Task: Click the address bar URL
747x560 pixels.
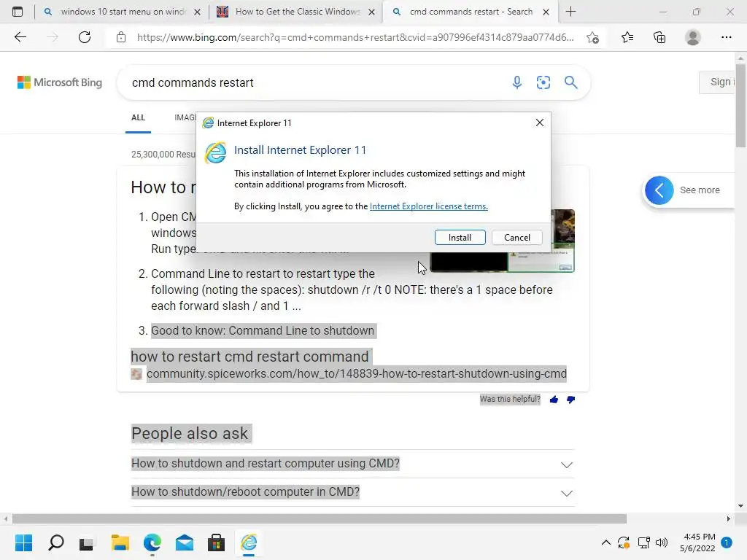Action: click(355, 37)
